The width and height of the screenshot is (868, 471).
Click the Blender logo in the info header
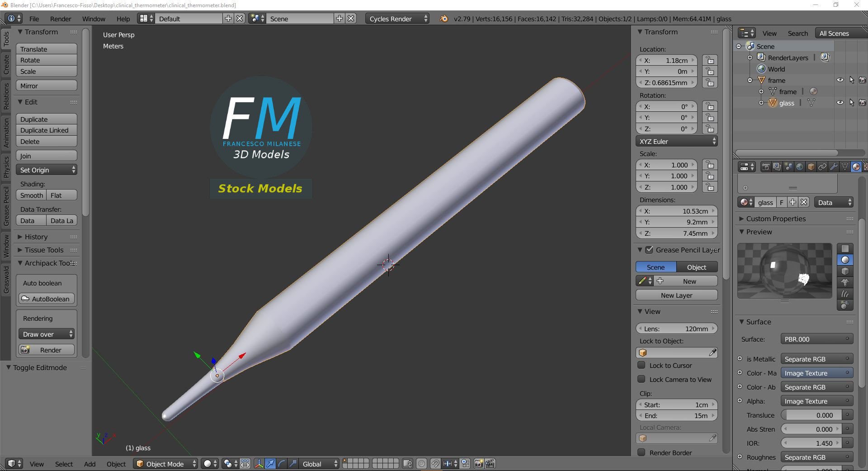point(443,19)
